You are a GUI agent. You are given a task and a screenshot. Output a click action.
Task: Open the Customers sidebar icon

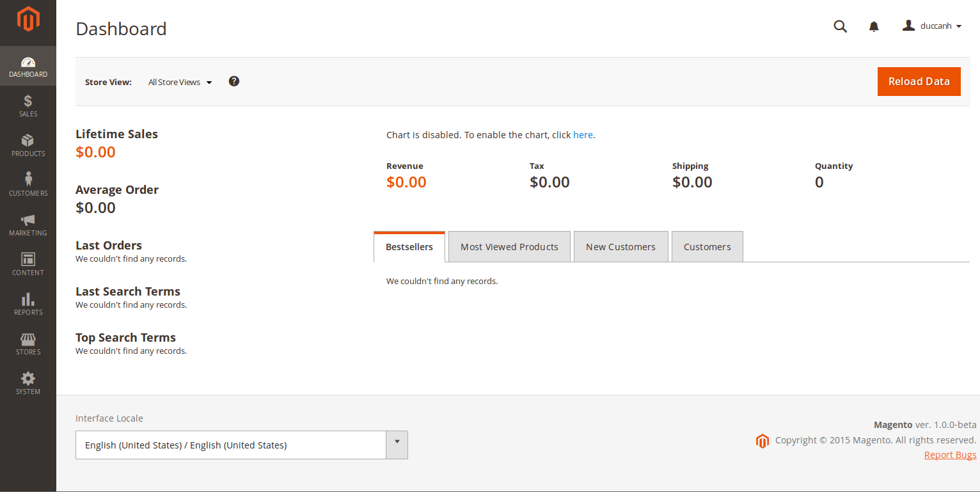[x=28, y=179]
